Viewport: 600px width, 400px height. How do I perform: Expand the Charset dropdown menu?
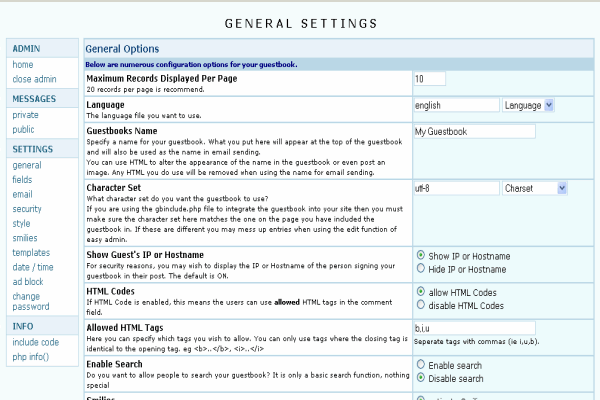point(535,187)
